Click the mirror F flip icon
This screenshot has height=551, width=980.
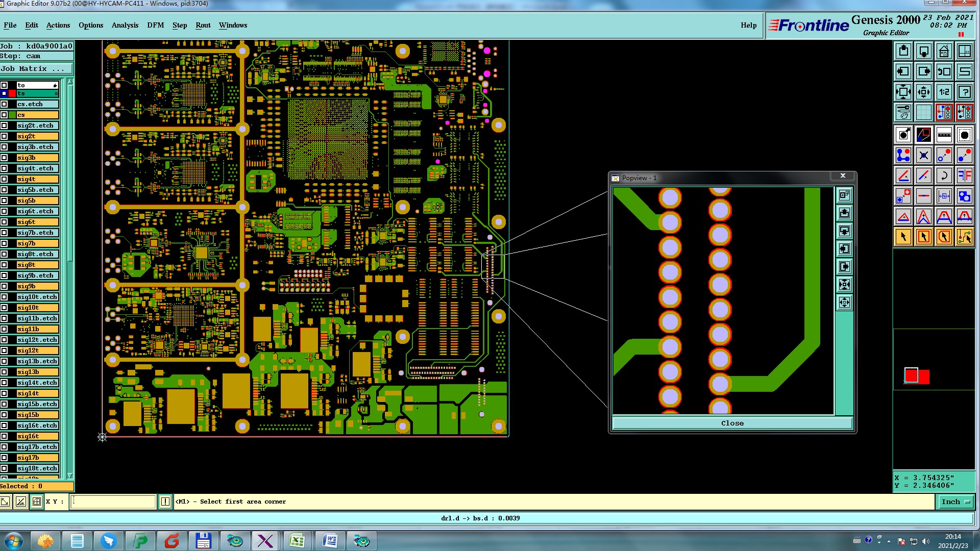tap(964, 176)
